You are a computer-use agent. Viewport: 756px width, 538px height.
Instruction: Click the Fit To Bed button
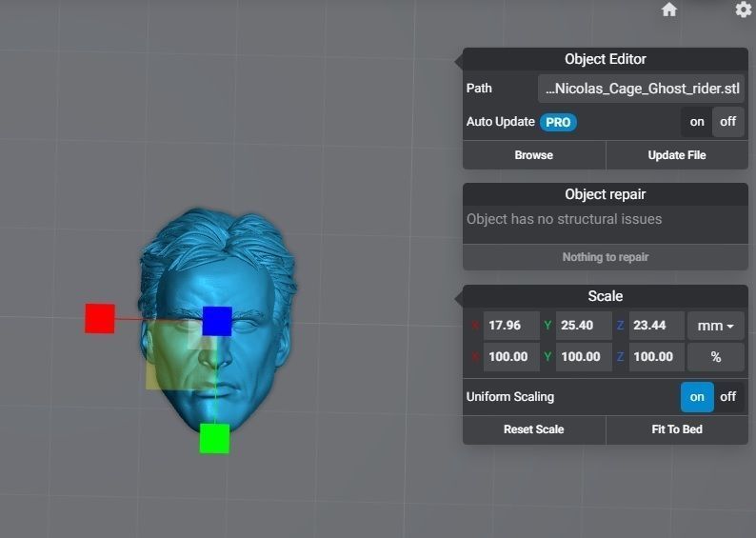coord(677,429)
